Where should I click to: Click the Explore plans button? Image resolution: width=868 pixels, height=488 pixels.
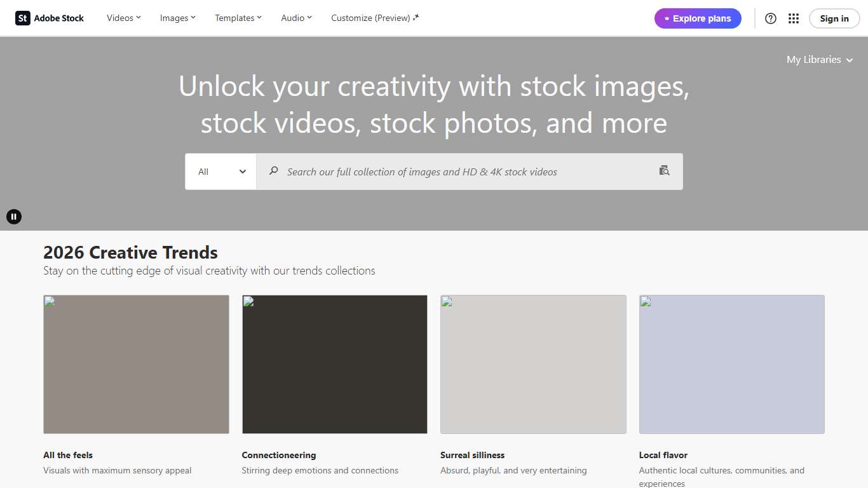point(698,18)
